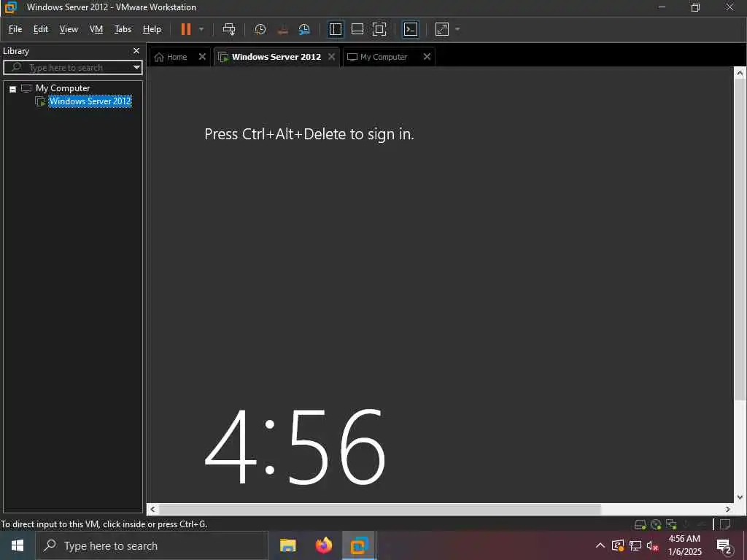Click the display sync tray icon with orange badge
This screenshot has width=747, height=560.
pyautogui.click(x=618, y=545)
